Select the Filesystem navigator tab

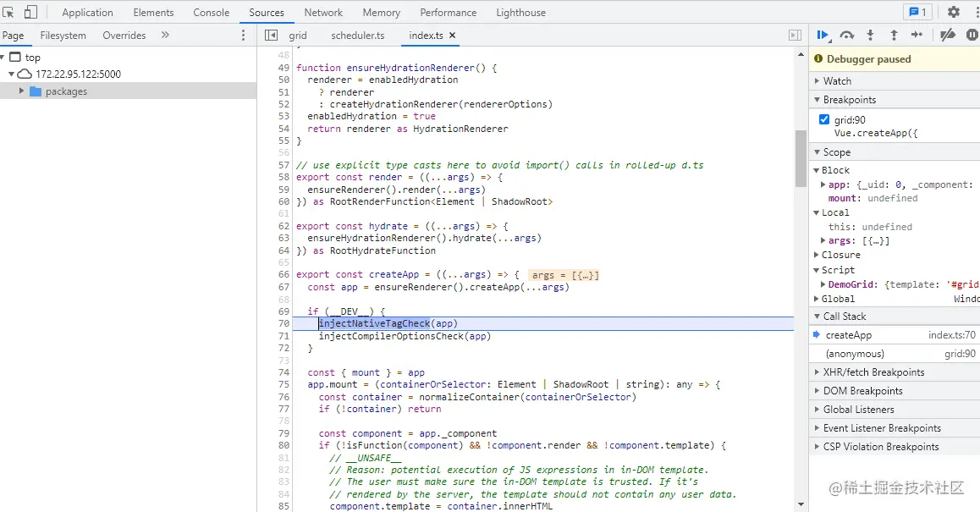click(63, 36)
